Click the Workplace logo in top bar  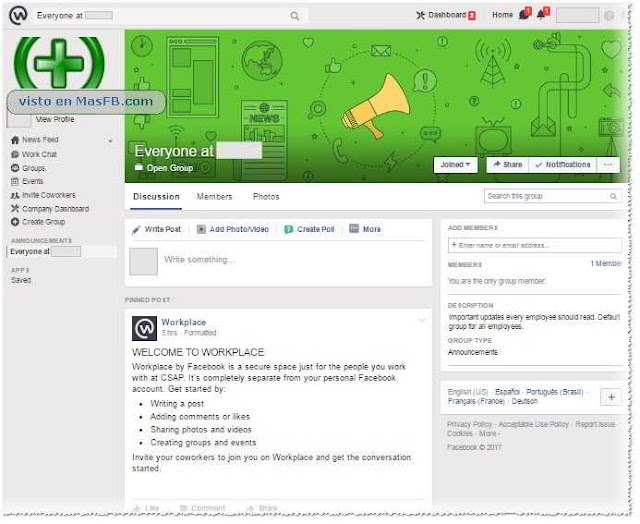pyautogui.click(x=18, y=16)
